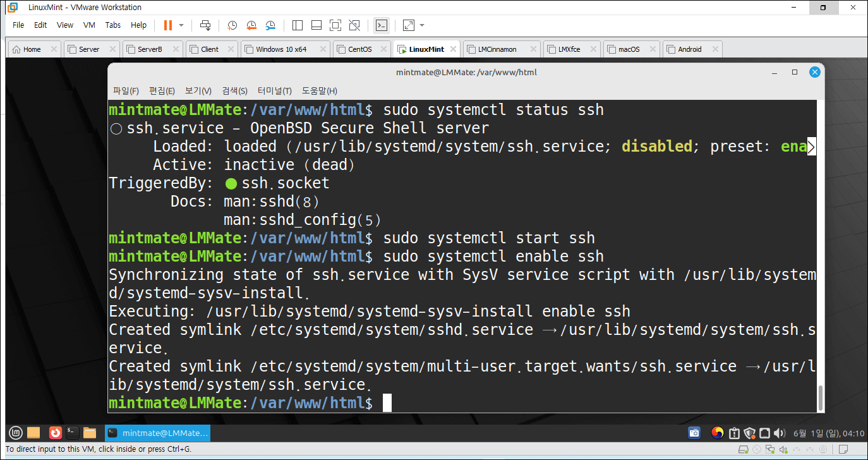
Task: Take a snapshot of this virtual machine
Action: click(232, 25)
